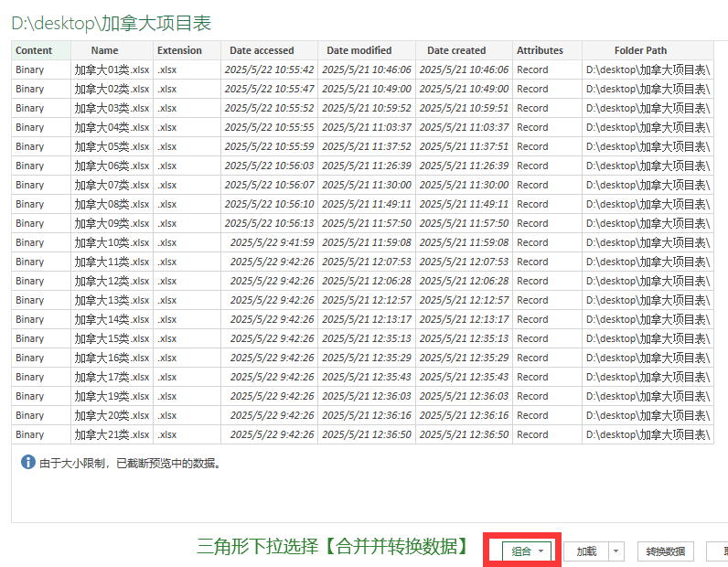
Task: Click file name 加拿大11类.xlsx
Action: [x=112, y=262]
